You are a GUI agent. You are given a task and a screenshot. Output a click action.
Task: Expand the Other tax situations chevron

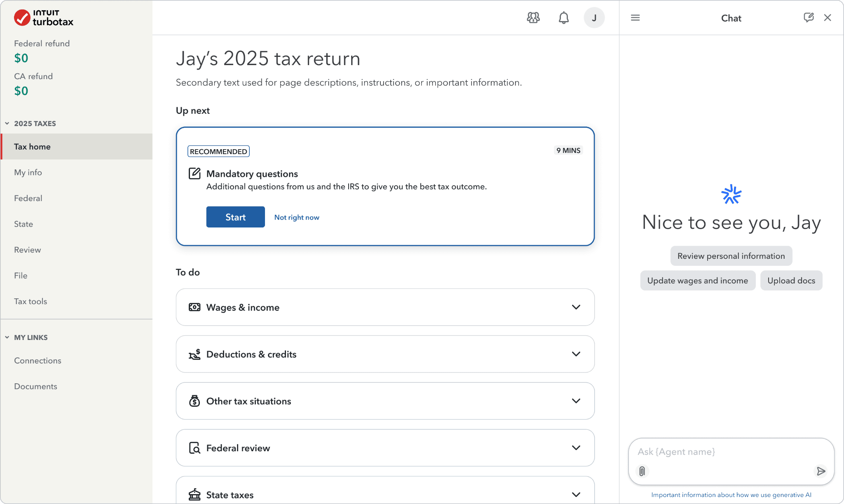(576, 401)
